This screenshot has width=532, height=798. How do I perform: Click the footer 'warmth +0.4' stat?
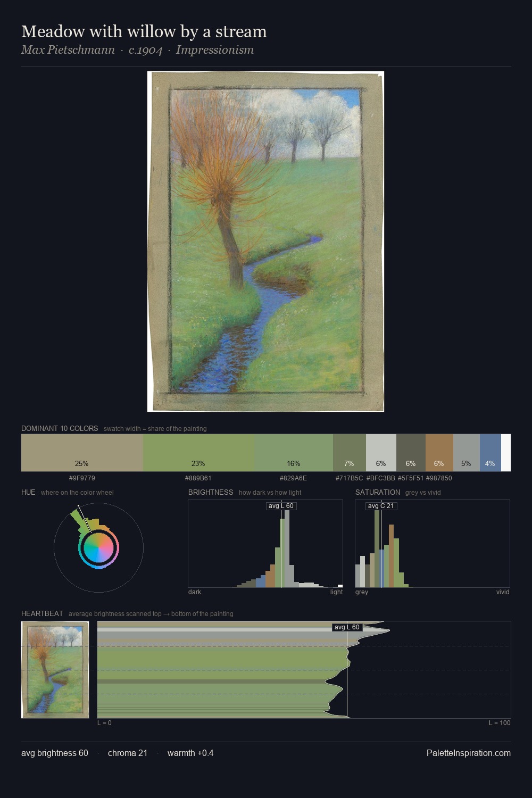190,753
